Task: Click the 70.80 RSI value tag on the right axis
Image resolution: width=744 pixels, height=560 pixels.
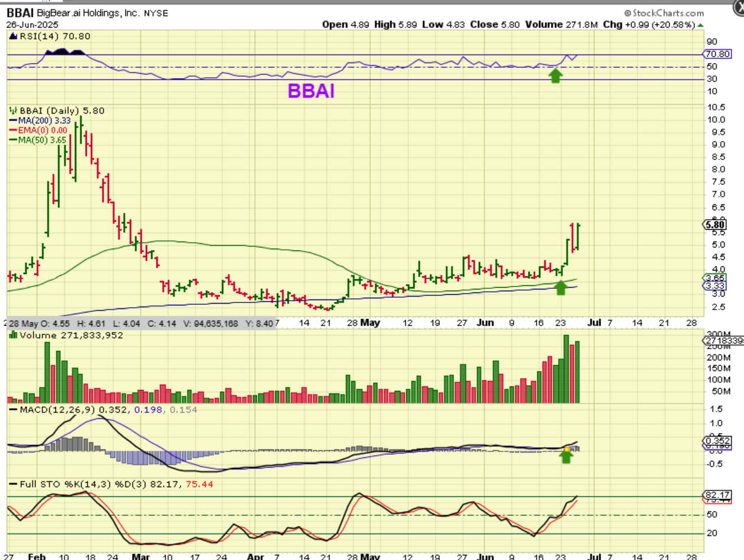Action: [x=717, y=54]
